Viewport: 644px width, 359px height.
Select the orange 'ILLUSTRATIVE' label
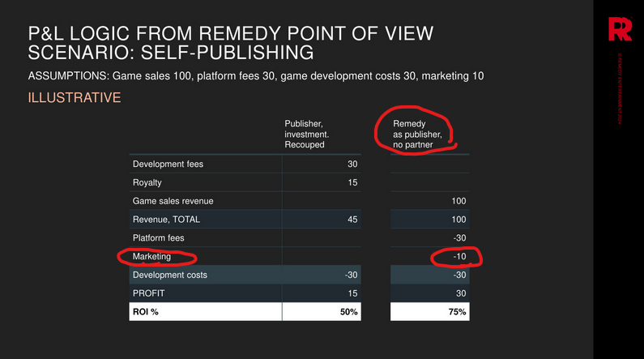[75, 98]
